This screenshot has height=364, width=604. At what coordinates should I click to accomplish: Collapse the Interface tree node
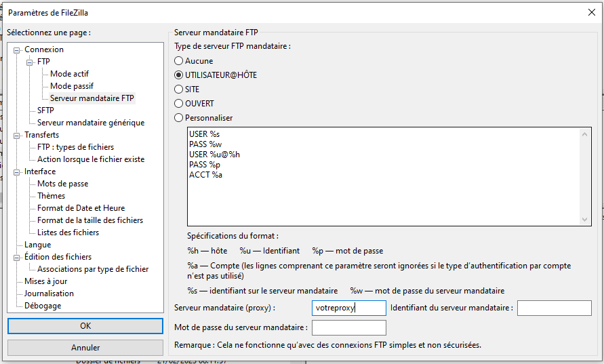click(17, 171)
